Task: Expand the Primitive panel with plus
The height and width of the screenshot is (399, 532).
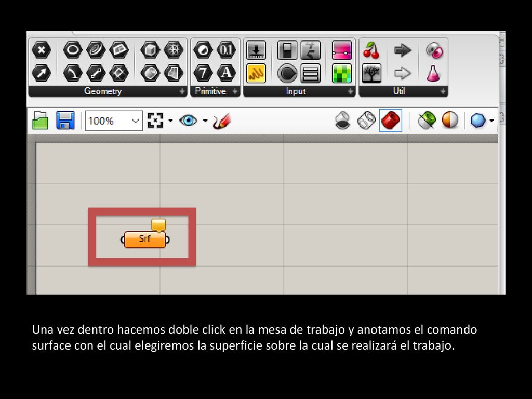Action: pyautogui.click(x=235, y=91)
